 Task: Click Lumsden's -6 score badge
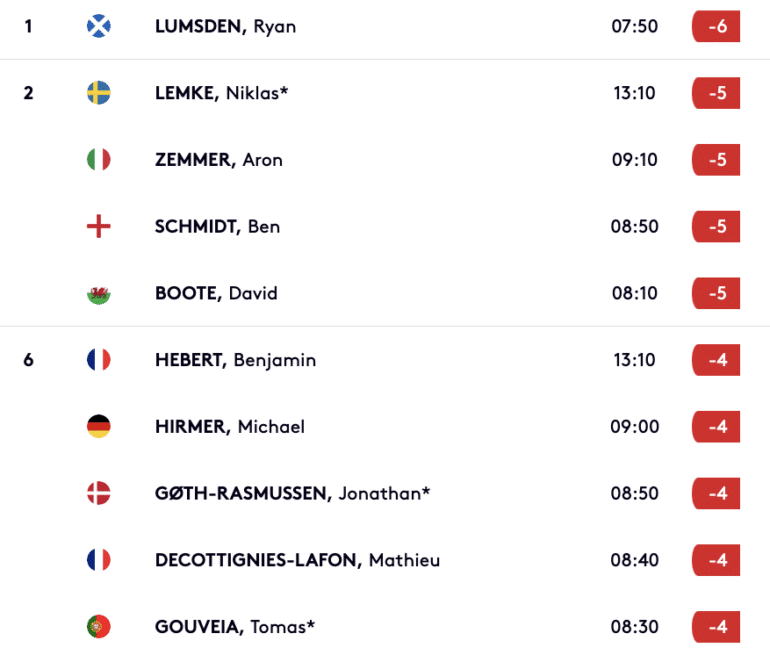click(x=716, y=26)
